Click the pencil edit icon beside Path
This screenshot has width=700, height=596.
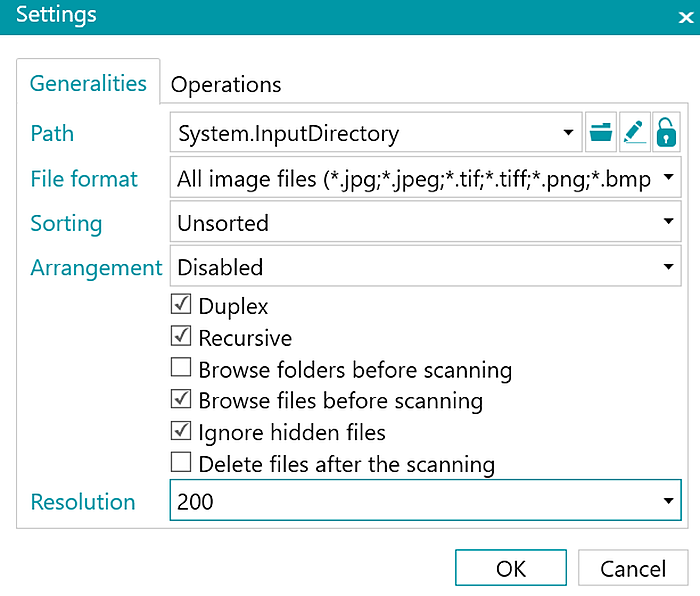tap(634, 133)
